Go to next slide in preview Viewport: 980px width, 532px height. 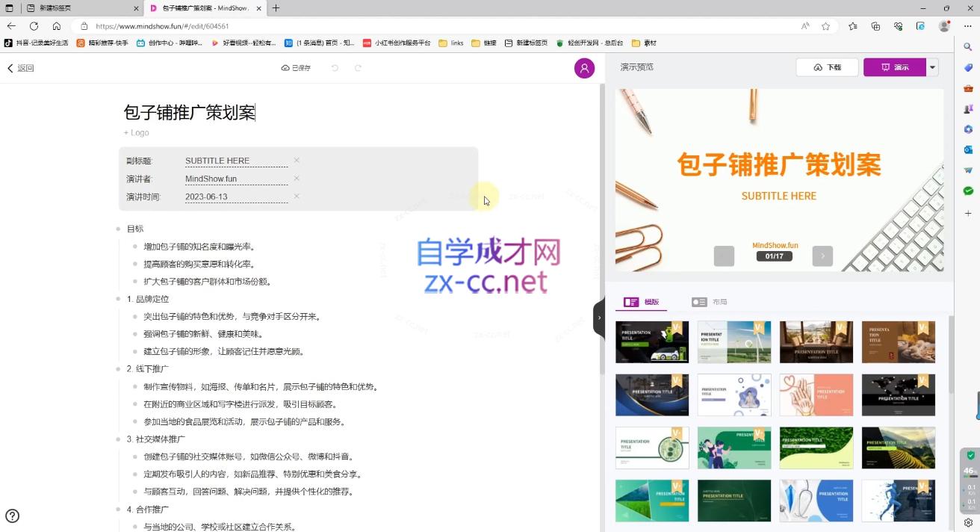pyautogui.click(x=822, y=256)
